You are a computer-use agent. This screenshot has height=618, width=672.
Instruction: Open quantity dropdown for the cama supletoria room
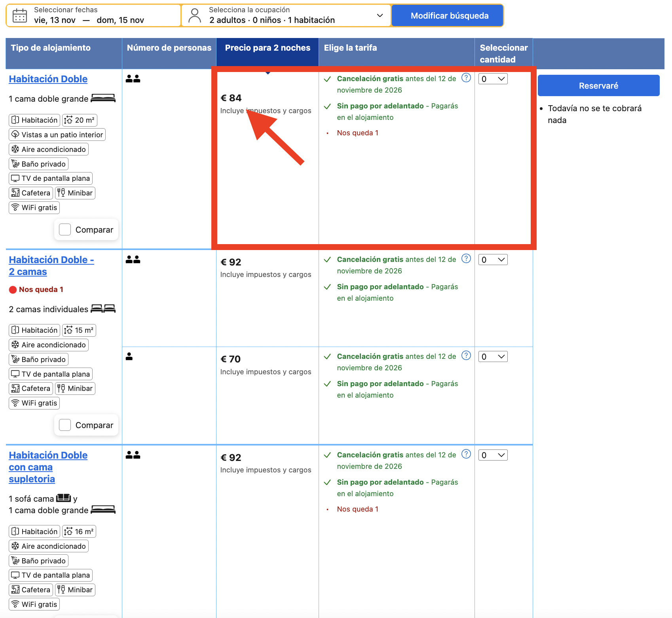pos(493,455)
